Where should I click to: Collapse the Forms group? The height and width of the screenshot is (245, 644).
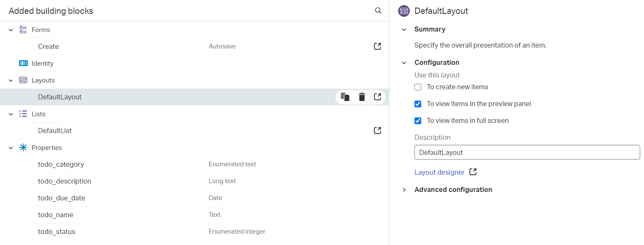point(11,30)
